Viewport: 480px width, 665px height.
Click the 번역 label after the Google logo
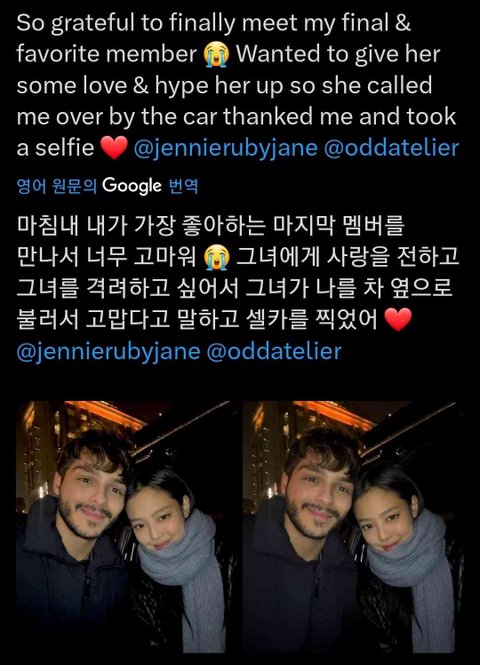183,186
